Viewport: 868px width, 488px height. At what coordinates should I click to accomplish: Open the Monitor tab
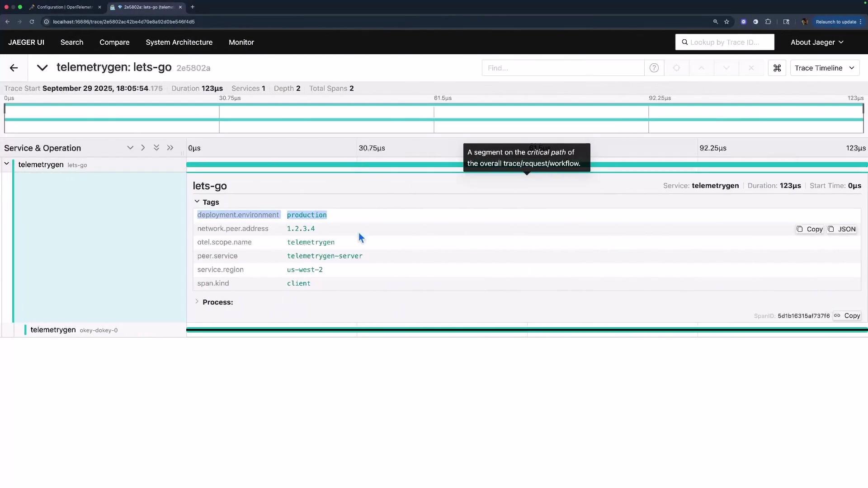pyautogui.click(x=241, y=42)
